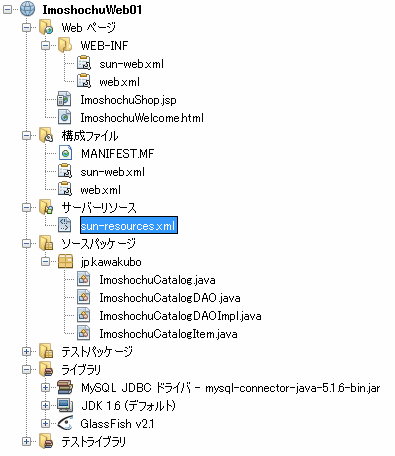Image resolution: width=395 pixels, height=456 pixels.
Task: Select ImoshochuShop.jsp file name
Action: click(128, 100)
